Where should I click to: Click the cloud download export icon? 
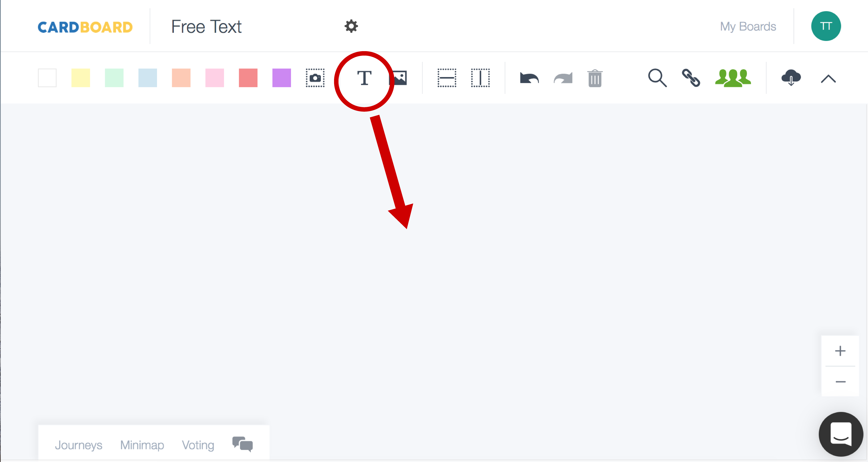click(x=791, y=78)
